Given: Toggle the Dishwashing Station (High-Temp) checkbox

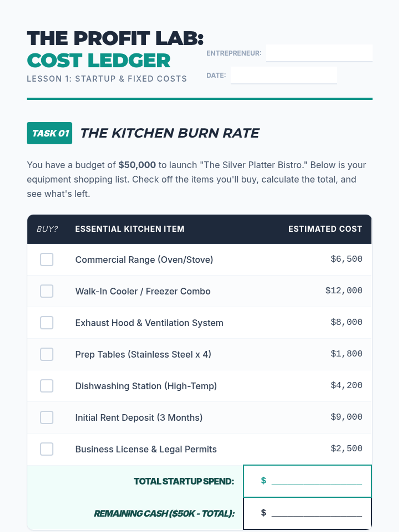Looking at the screenshot, I should point(47,386).
